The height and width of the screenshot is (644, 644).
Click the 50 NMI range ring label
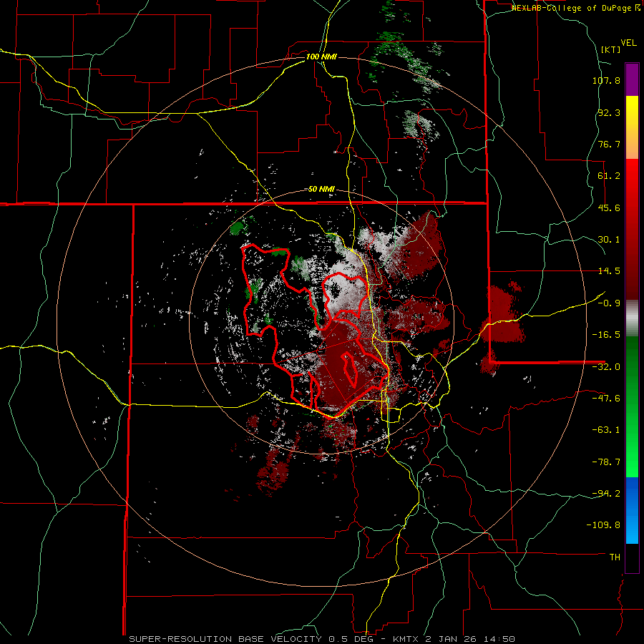pos(321,190)
